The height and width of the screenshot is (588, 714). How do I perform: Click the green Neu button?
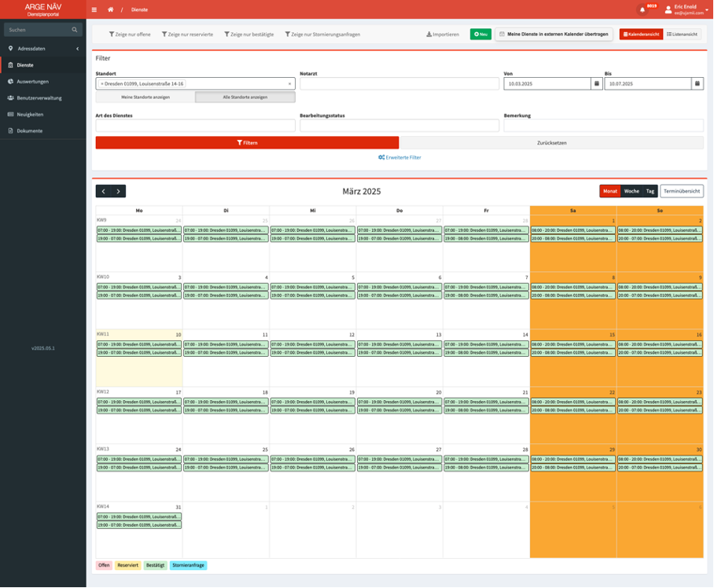pos(480,35)
